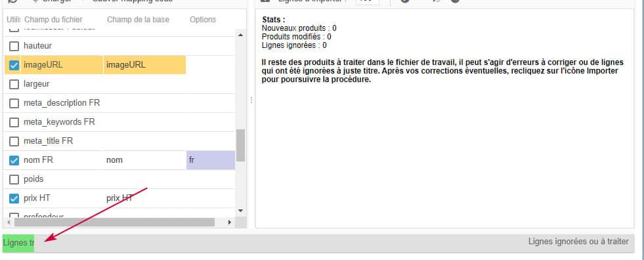Click the panel splitter dots handle
This screenshot has height=260, width=644.
point(251,100)
